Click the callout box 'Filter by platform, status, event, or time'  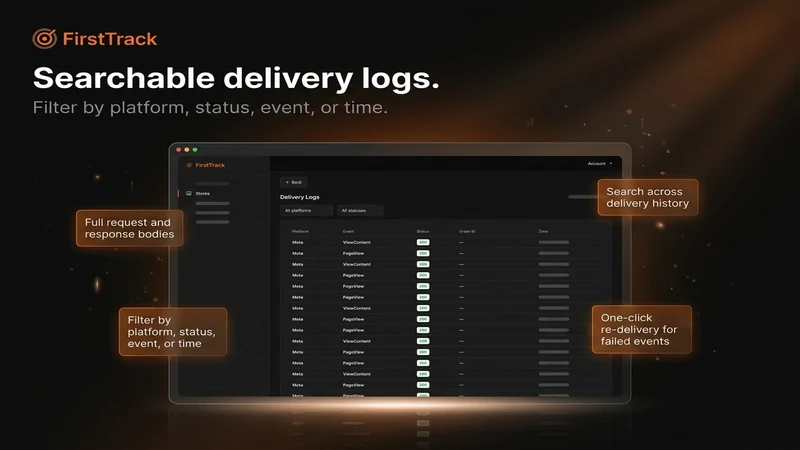(173, 332)
